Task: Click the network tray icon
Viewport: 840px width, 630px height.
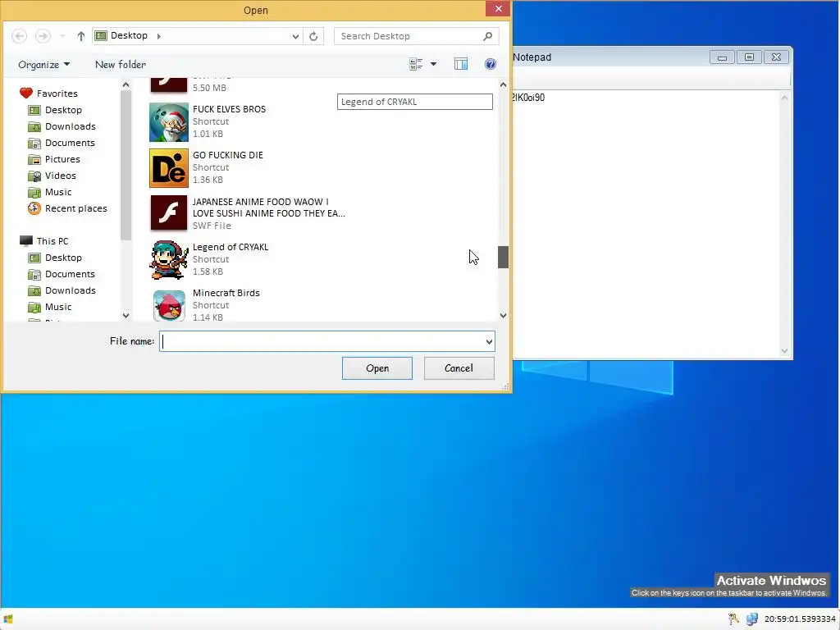Action: [752, 619]
